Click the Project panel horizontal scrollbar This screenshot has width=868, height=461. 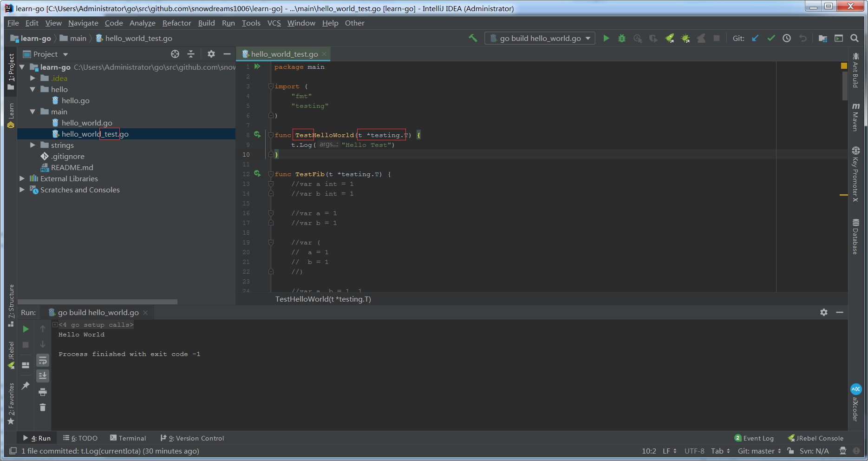click(x=98, y=302)
